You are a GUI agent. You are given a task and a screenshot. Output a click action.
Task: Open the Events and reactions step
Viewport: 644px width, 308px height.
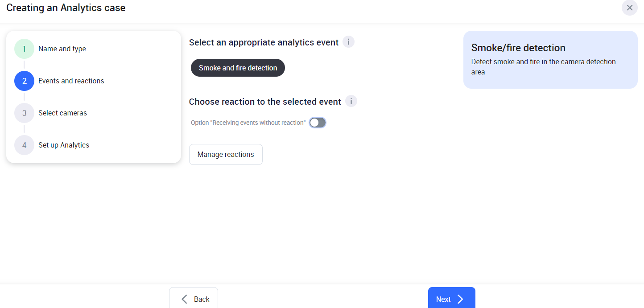pyautogui.click(x=71, y=81)
